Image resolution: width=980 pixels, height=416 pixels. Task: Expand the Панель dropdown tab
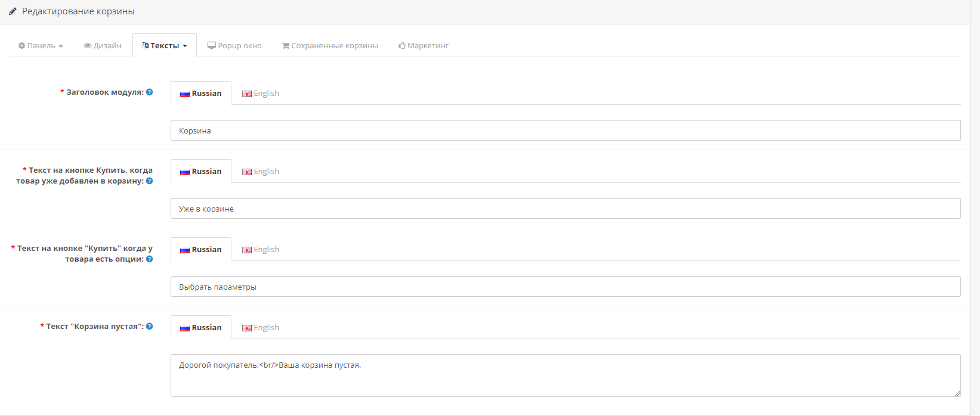(41, 46)
